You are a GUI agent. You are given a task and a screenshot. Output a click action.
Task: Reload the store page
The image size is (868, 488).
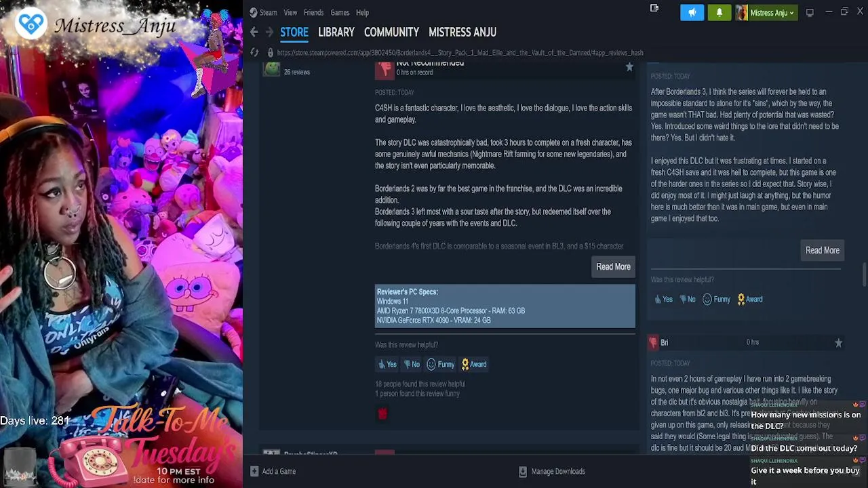pos(254,52)
